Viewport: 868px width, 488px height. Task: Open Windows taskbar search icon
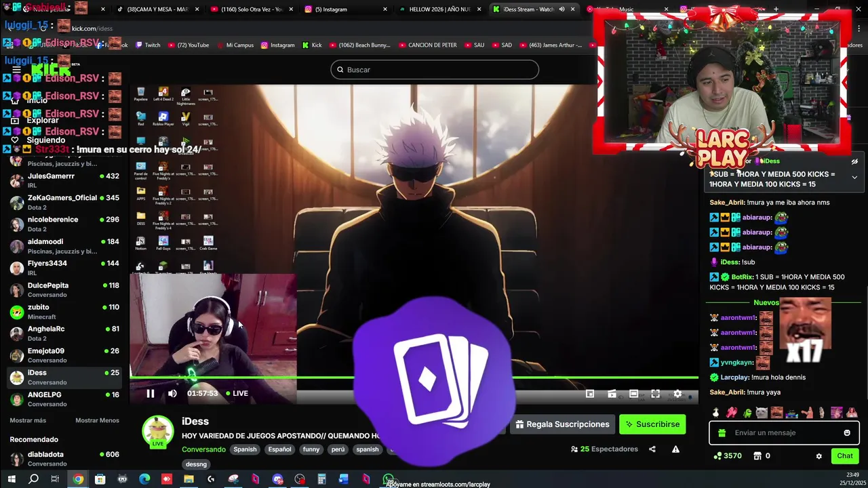(33, 479)
